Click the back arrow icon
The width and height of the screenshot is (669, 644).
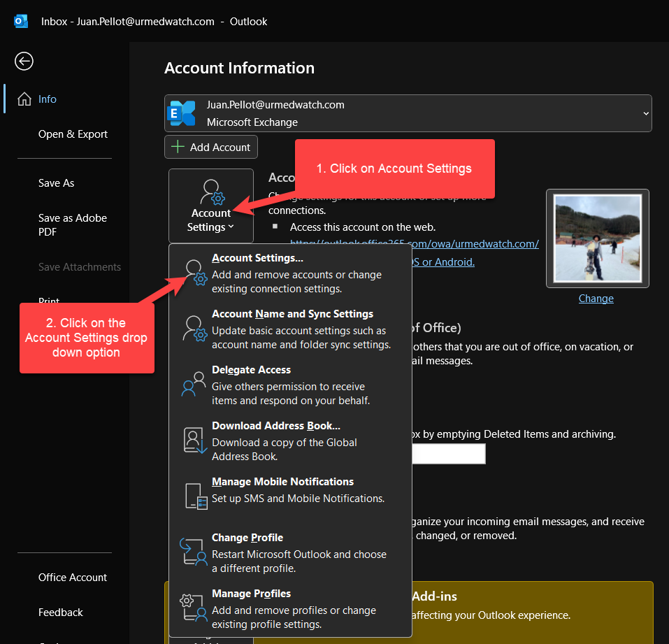[24, 62]
